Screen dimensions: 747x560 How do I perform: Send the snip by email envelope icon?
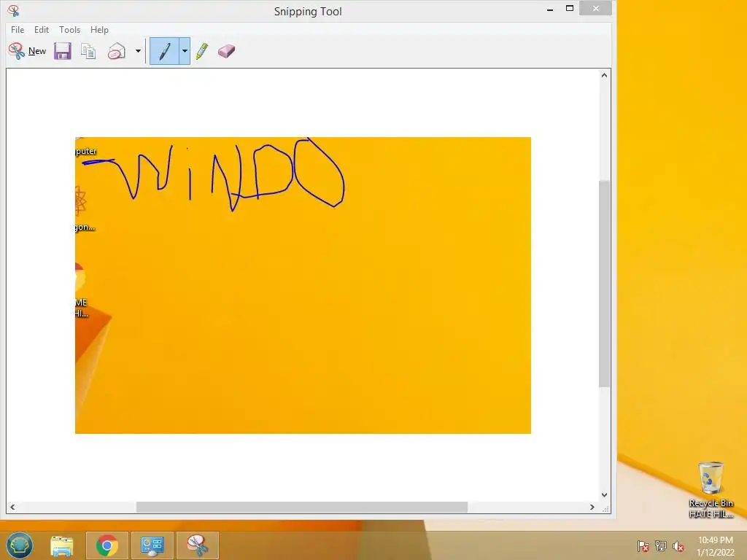[117, 51]
